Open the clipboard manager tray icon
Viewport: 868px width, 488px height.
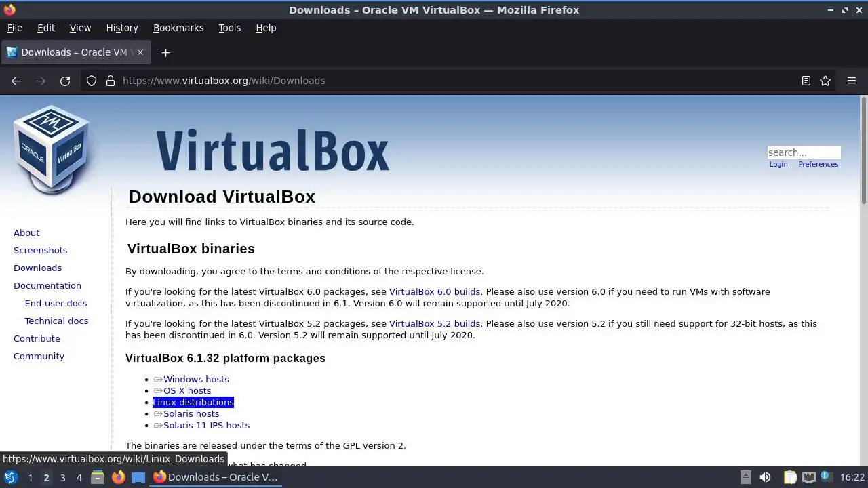point(790,477)
